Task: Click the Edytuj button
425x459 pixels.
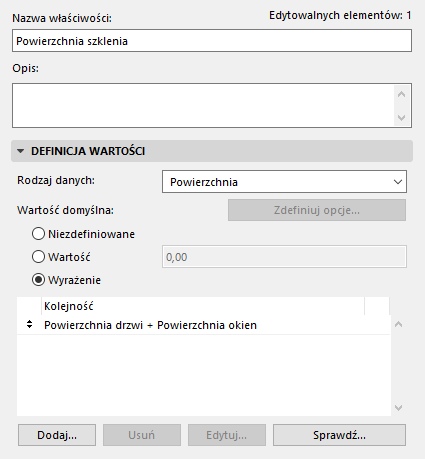Action: click(227, 435)
